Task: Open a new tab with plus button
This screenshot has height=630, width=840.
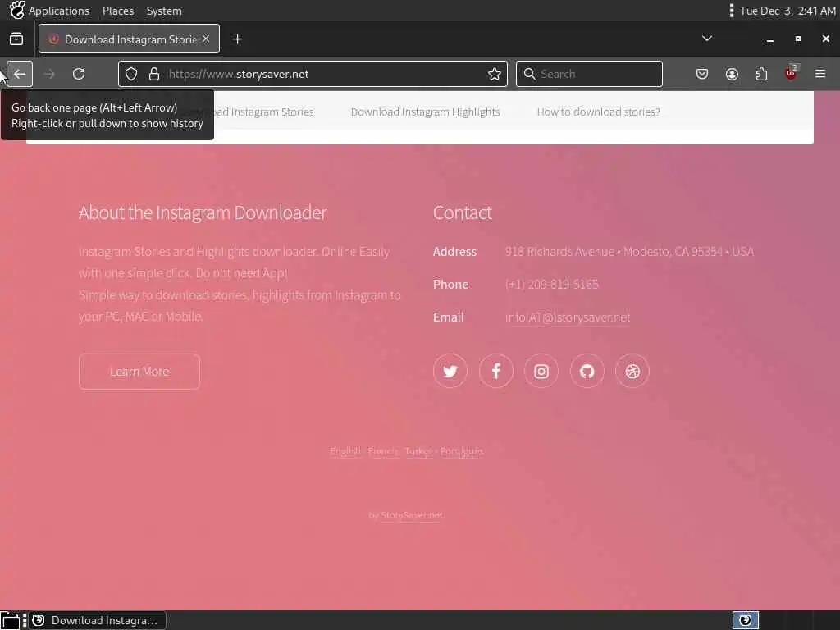Action: point(237,39)
